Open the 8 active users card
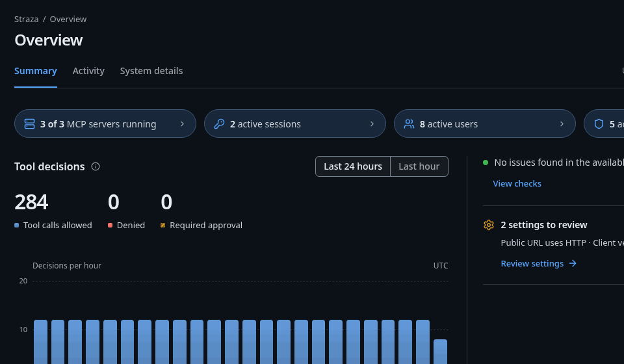The width and height of the screenshot is (624, 364). coord(485,123)
